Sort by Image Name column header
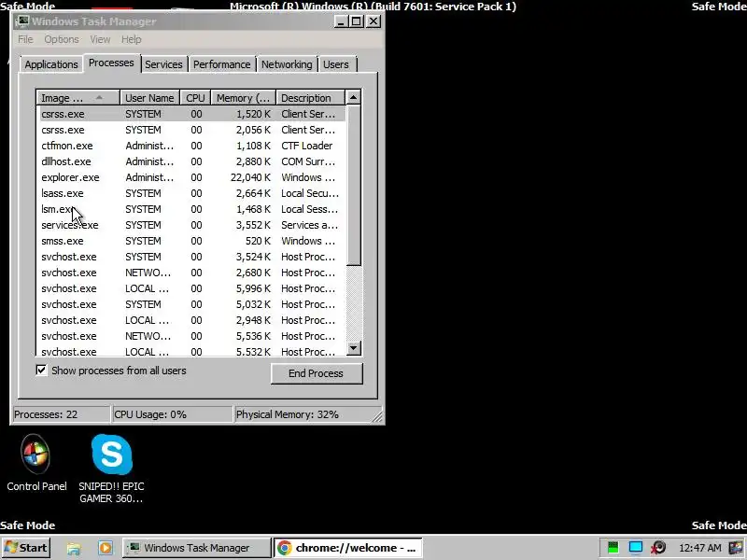747x560 pixels. [78, 98]
